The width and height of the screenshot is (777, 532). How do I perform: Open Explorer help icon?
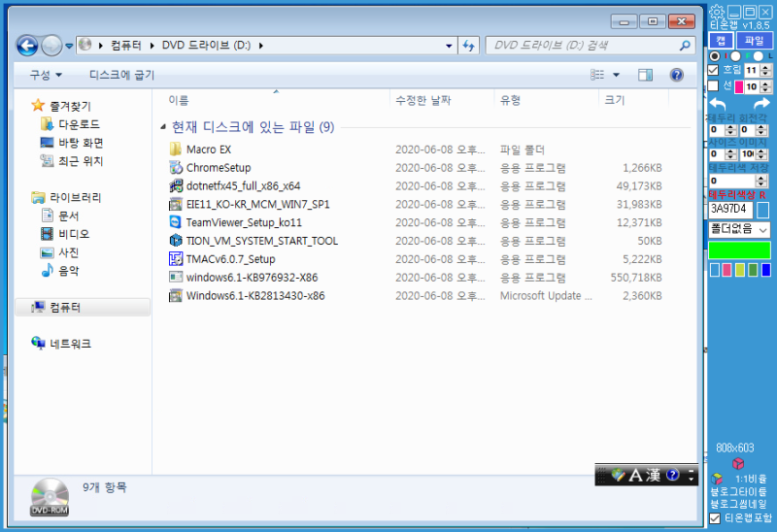pos(676,75)
